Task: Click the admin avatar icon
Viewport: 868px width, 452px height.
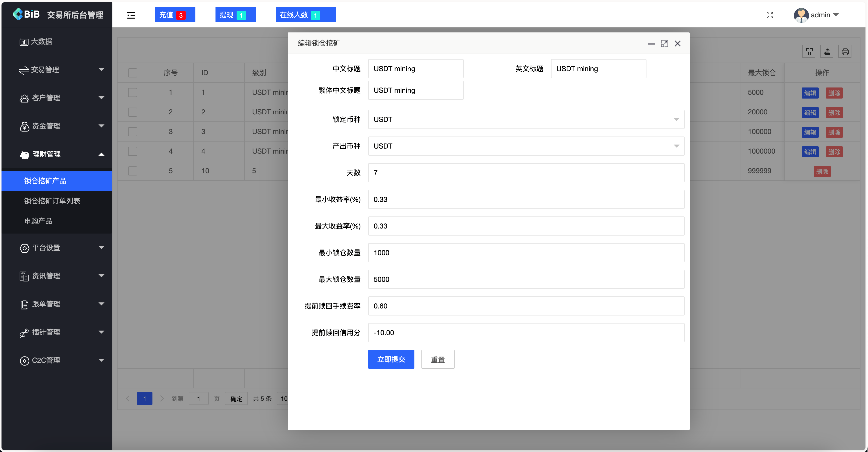Action: click(801, 15)
